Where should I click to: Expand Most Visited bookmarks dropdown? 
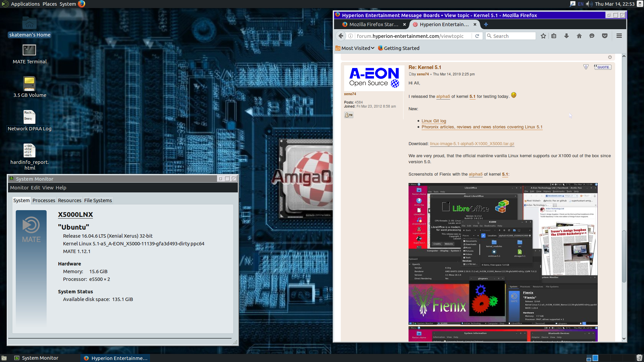tap(355, 48)
